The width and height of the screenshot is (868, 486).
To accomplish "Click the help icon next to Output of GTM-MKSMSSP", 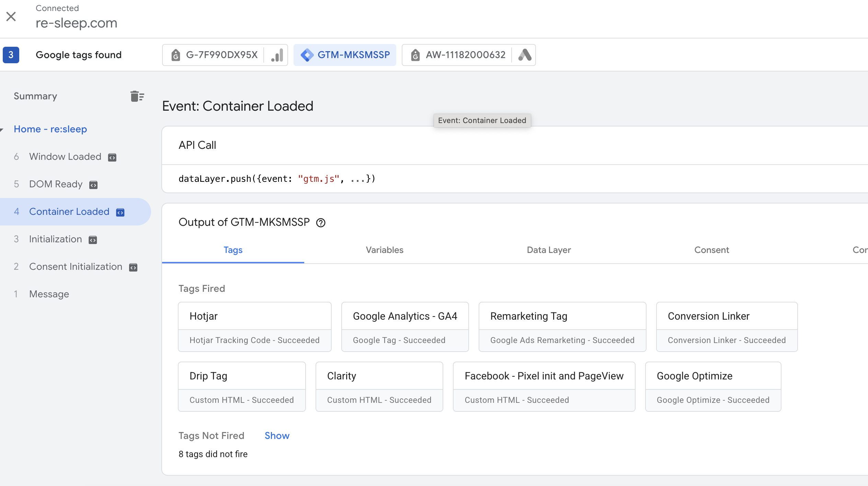I will pyautogui.click(x=321, y=223).
